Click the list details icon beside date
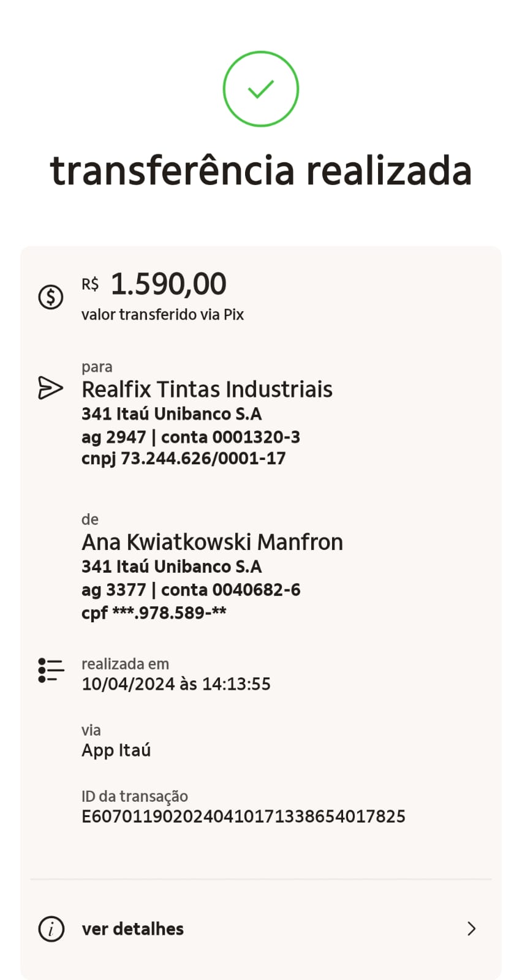This screenshot has width=522, height=980. click(x=51, y=671)
